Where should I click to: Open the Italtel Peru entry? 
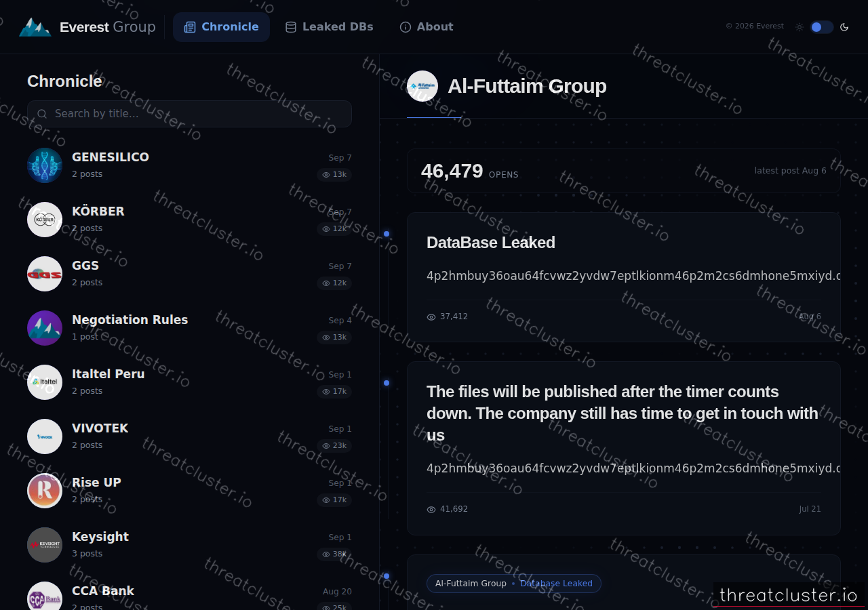(108, 374)
